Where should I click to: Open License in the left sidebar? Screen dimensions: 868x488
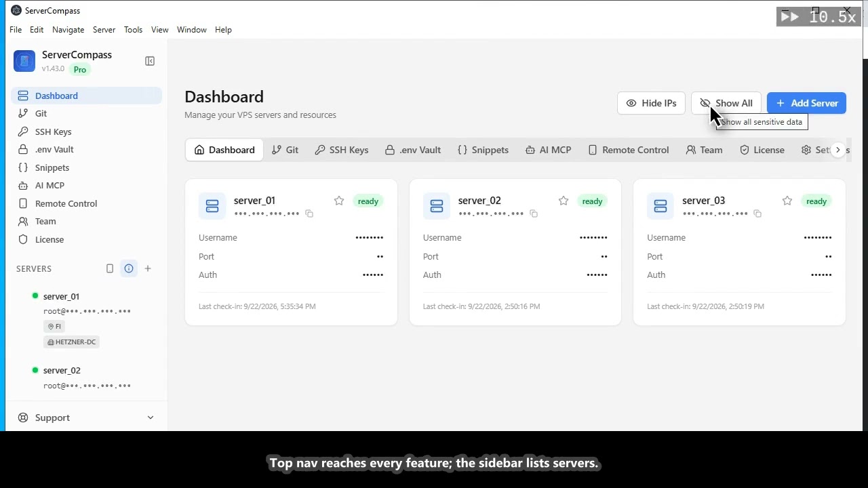point(86,239)
